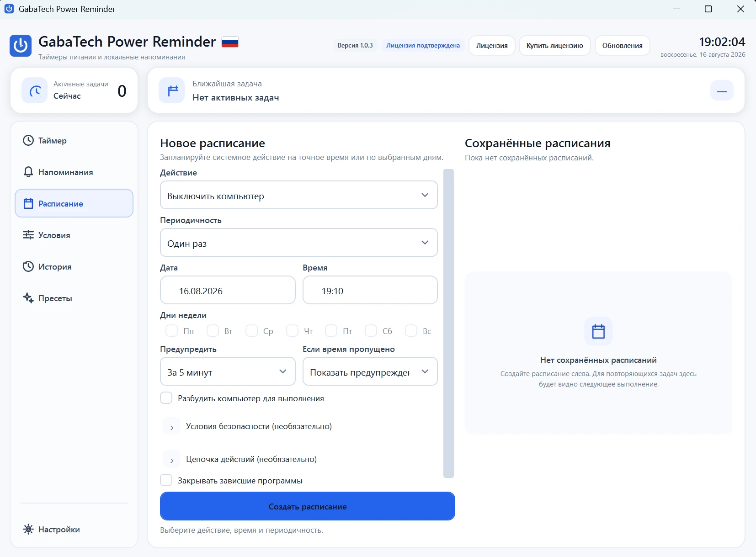Click the nearest task flag icon
The width and height of the screenshot is (756, 557).
coord(172,90)
